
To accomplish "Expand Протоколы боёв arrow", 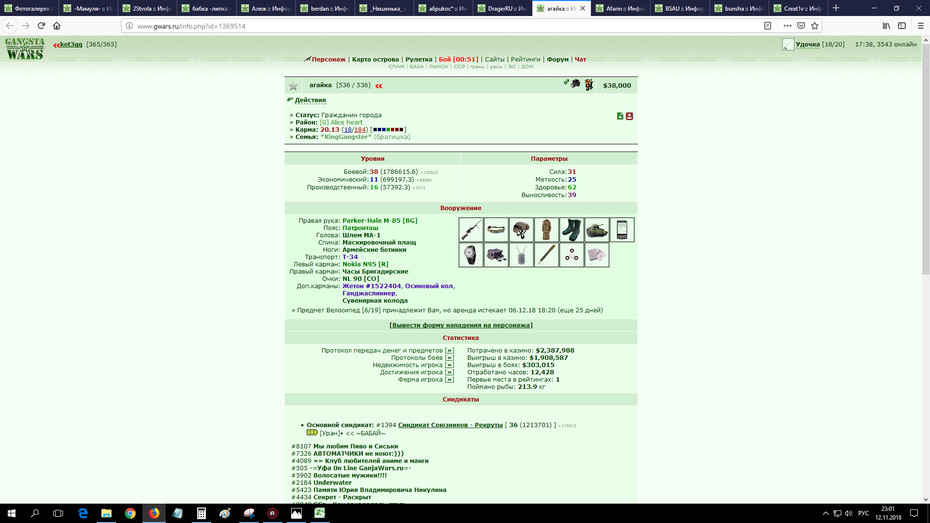I will pos(449,358).
